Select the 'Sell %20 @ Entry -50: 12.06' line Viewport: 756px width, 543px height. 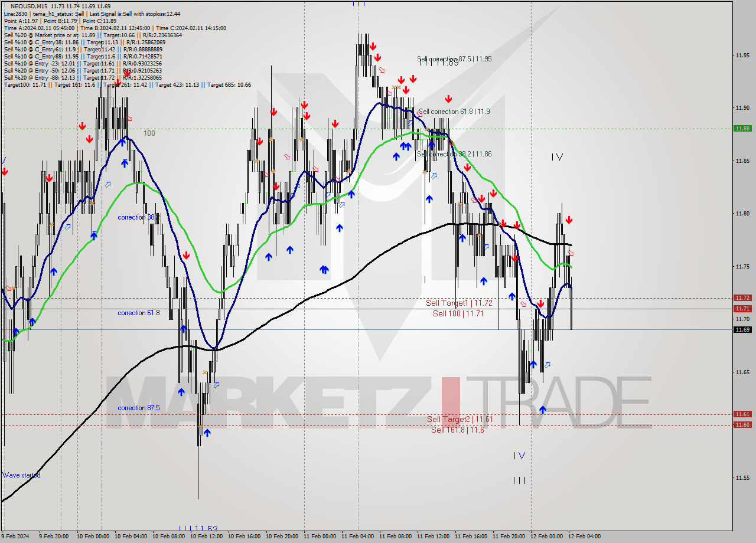pos(83,70)
